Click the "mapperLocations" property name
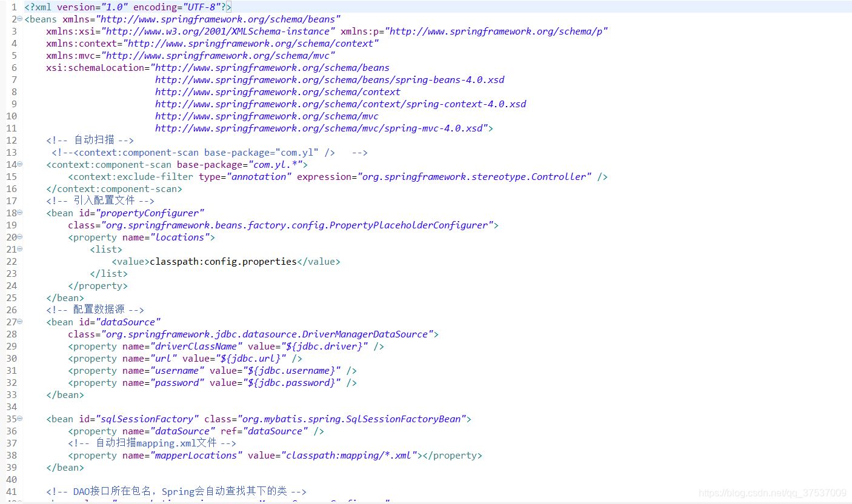 [196, 456]
